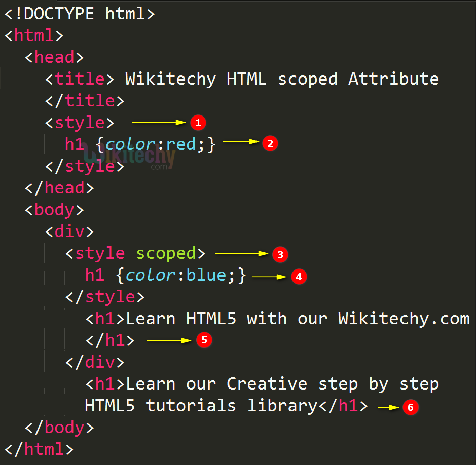The width and height of the screenshot is (476, 465).
Task: Click the 'scoped' attribute keyword
Action: point(166,254)
